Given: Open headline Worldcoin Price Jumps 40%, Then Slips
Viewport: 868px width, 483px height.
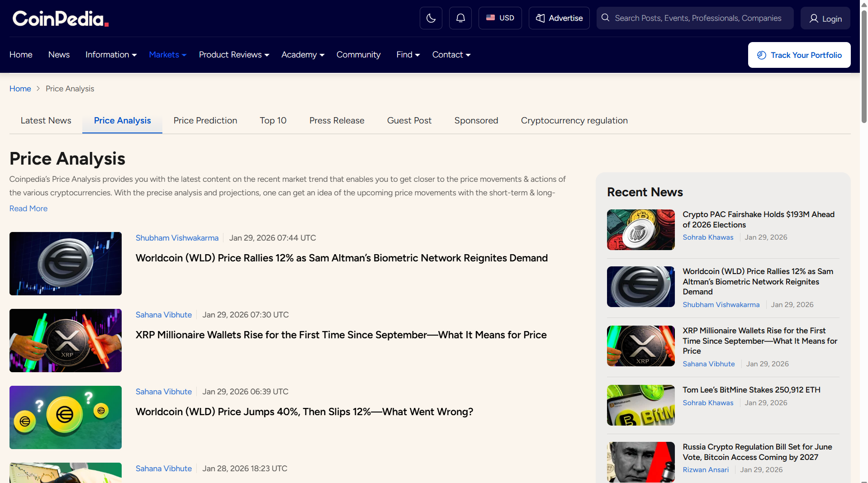Looking at the screenshot, I should [304, 412].
